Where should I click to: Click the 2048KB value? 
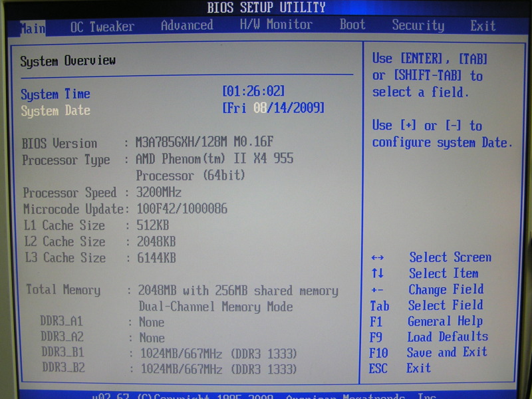pos(156,241)
